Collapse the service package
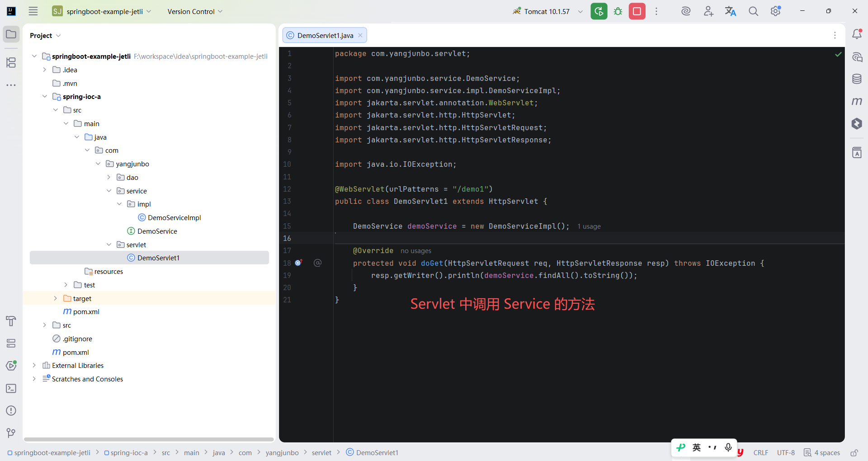This screenshot has width=868, height=461. click(109, 191)
